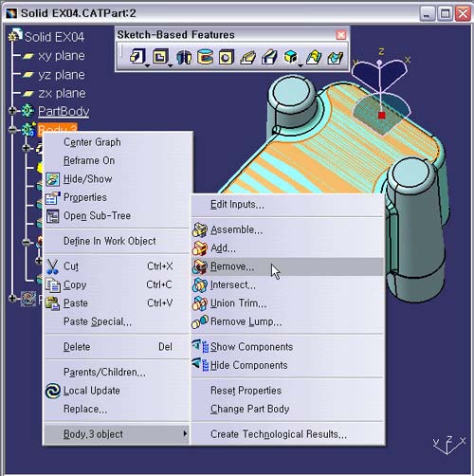
Task: Select the Shaft tool icon
Action: tap(184, 58)
